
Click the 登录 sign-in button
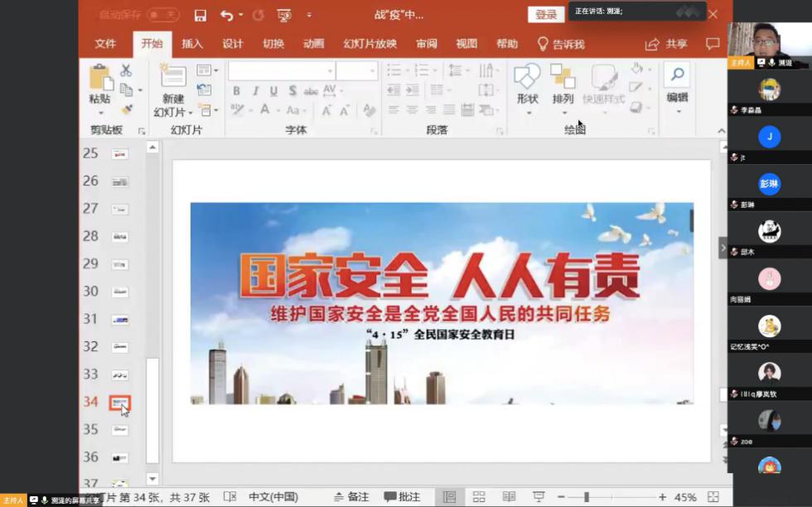(546, 15)
